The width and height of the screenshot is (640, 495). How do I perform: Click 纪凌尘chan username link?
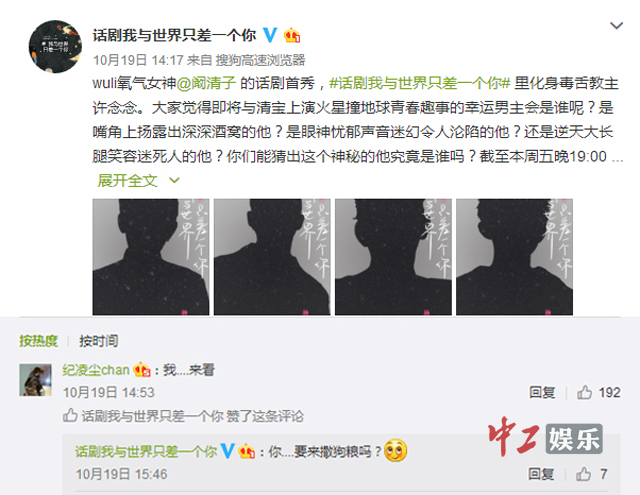pos(96,370)
